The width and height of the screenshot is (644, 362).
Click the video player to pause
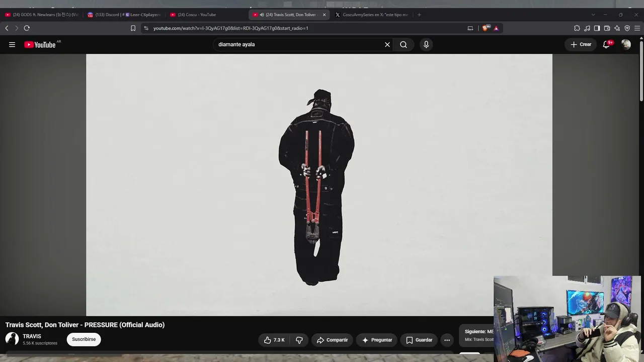pyautogui.click(x=319, y=185)
